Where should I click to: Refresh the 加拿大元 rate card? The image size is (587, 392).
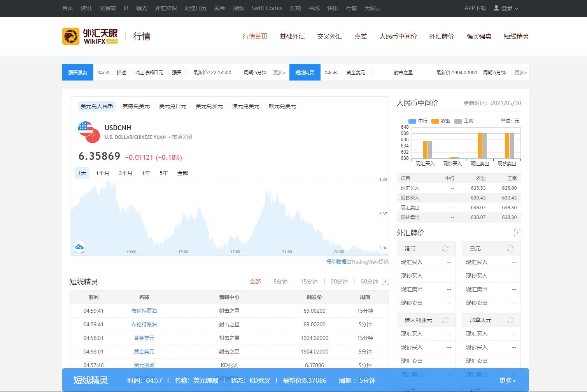[510, 320]
